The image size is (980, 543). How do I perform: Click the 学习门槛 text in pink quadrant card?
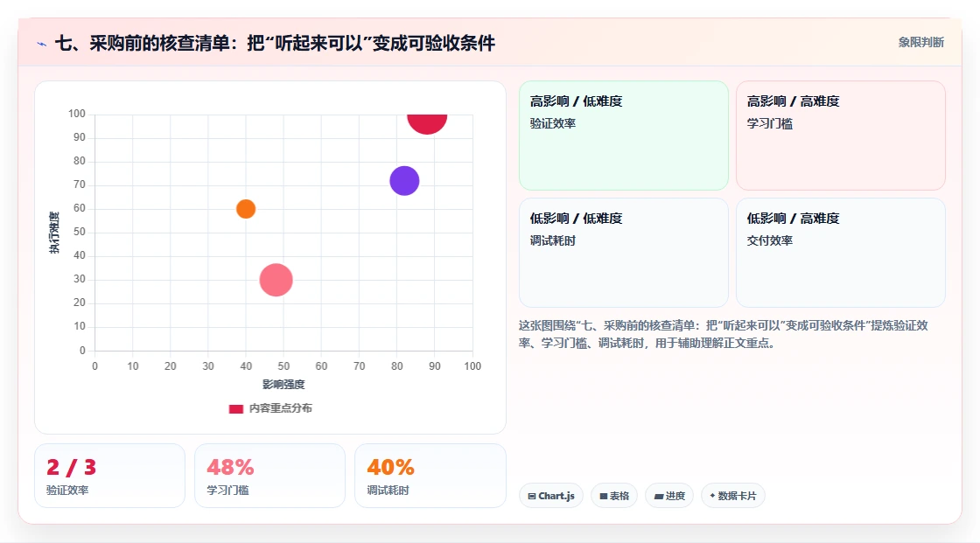769,123
